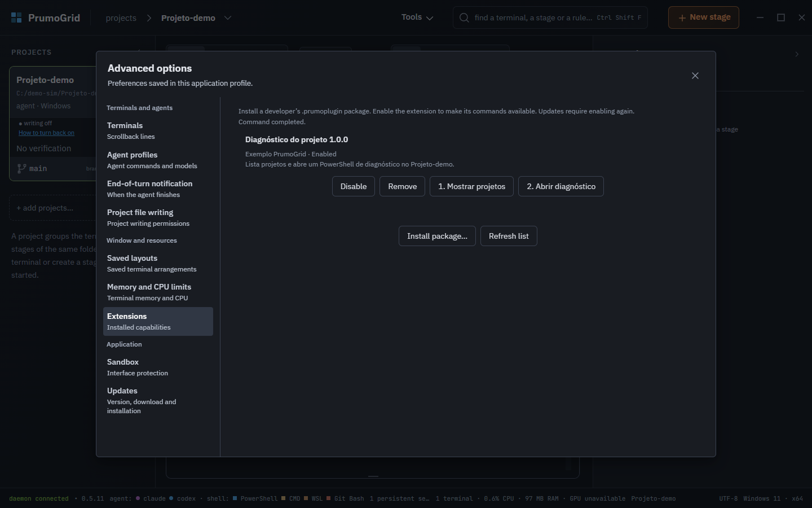Click the 97 MB RAM status entry
Image resolution: width=812 pixels, height=508 pixels.
(x=542, y=498)
